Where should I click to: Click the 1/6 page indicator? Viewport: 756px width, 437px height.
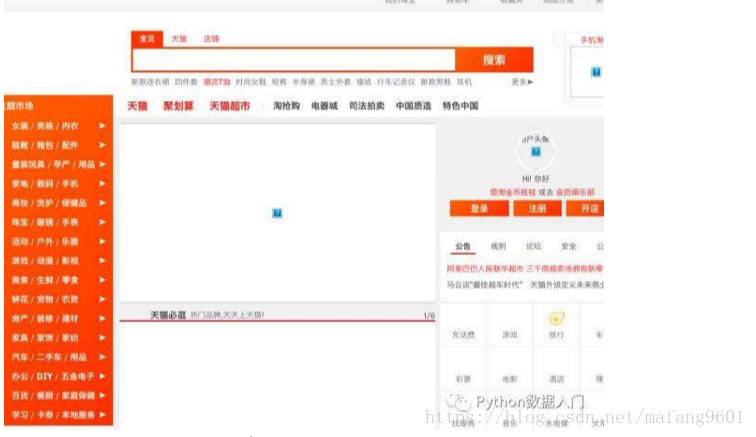click(x=429, y=315)
